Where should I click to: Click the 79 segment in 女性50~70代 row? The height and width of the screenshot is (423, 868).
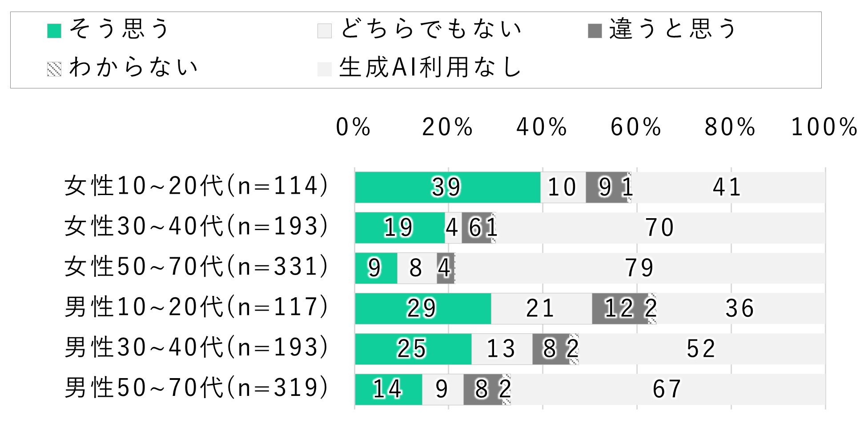coord(639,268)
